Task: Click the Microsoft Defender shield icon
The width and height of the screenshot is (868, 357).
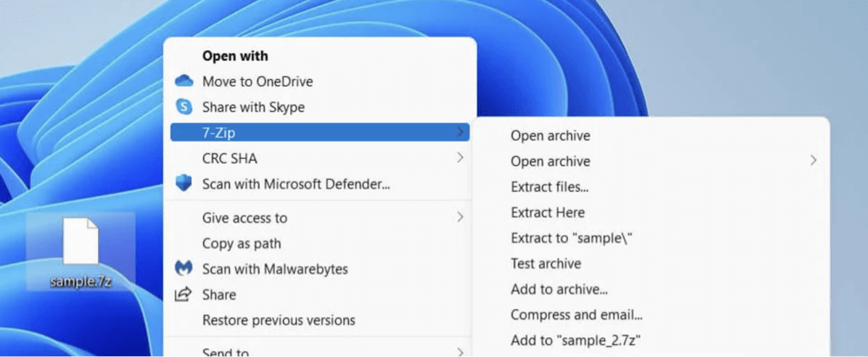Action: [184, 183]
